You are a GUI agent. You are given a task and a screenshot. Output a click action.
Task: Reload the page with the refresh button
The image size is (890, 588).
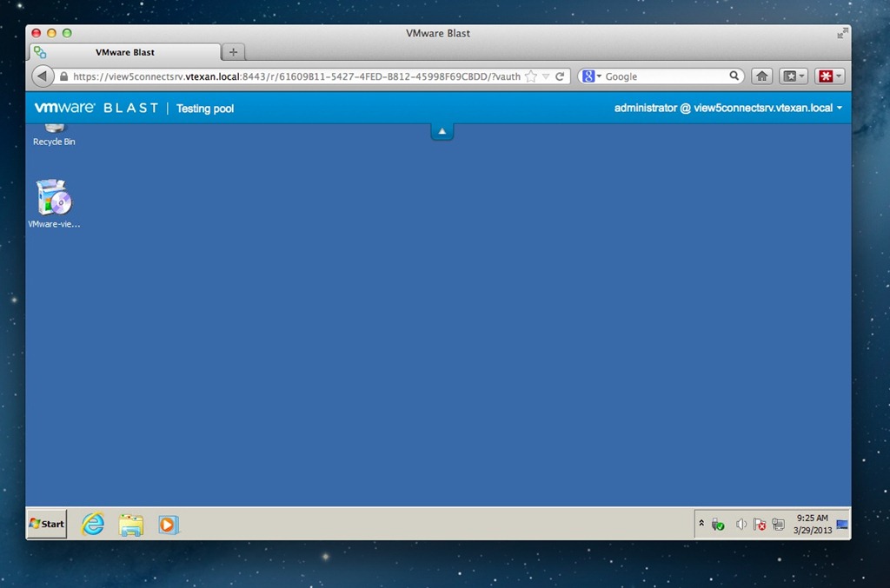(561, 76)
